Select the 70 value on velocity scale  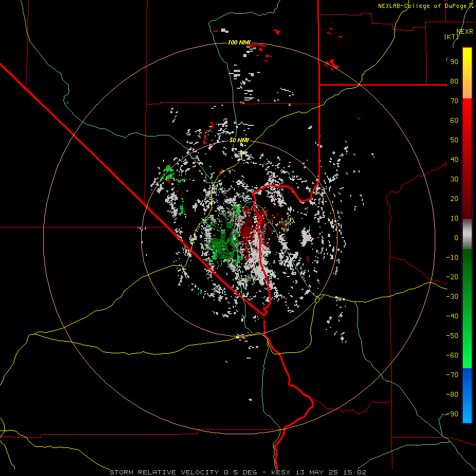point(454,101)
